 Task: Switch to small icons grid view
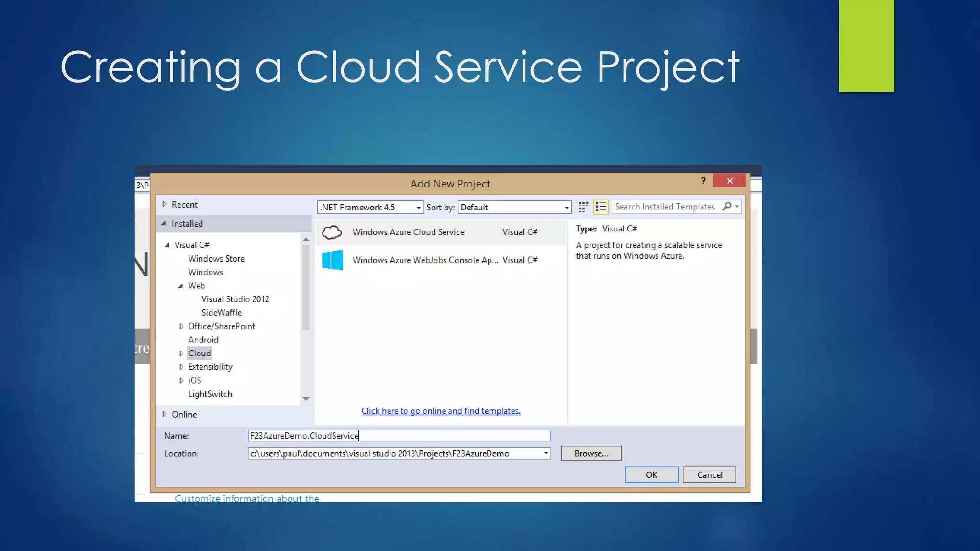[583, 207]
